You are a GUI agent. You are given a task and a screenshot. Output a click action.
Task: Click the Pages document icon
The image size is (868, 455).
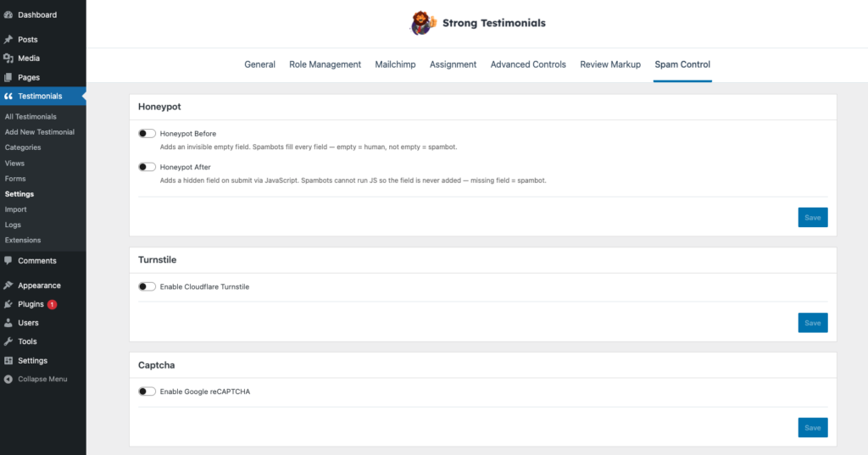pyautogui.click(x=8, y=77)
